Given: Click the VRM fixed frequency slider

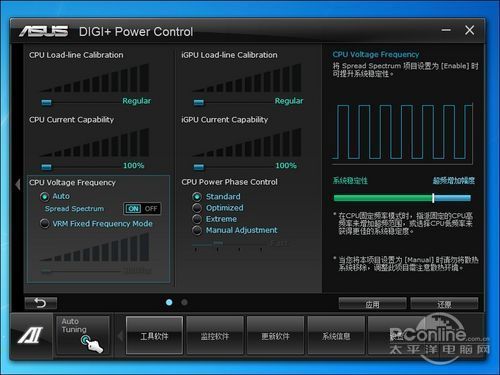Looking at the screenshot, I should (x=47, y=272).
